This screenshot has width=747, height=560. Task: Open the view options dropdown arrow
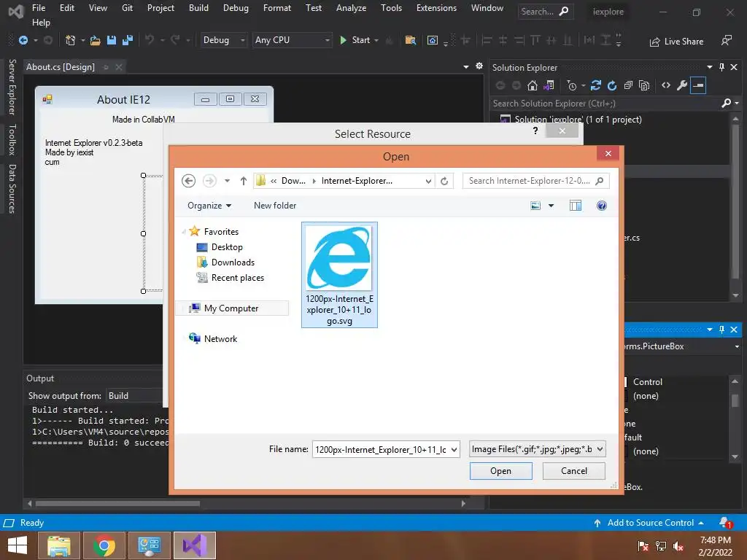(x=551, y=206)
